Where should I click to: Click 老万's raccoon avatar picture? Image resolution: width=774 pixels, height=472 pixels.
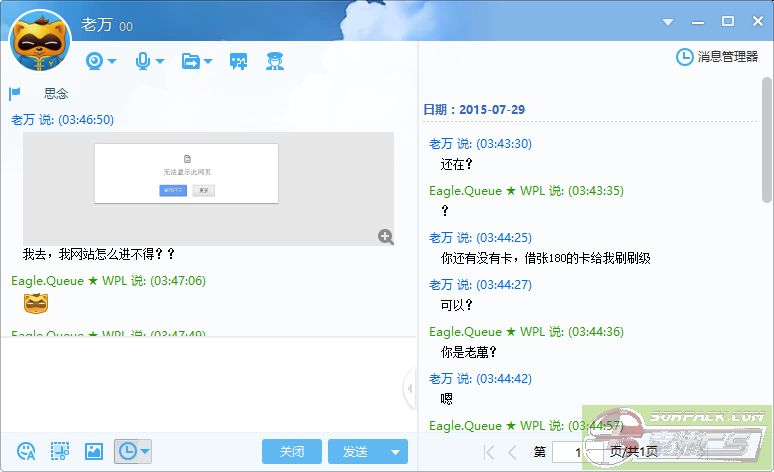(x=40, y=42)
